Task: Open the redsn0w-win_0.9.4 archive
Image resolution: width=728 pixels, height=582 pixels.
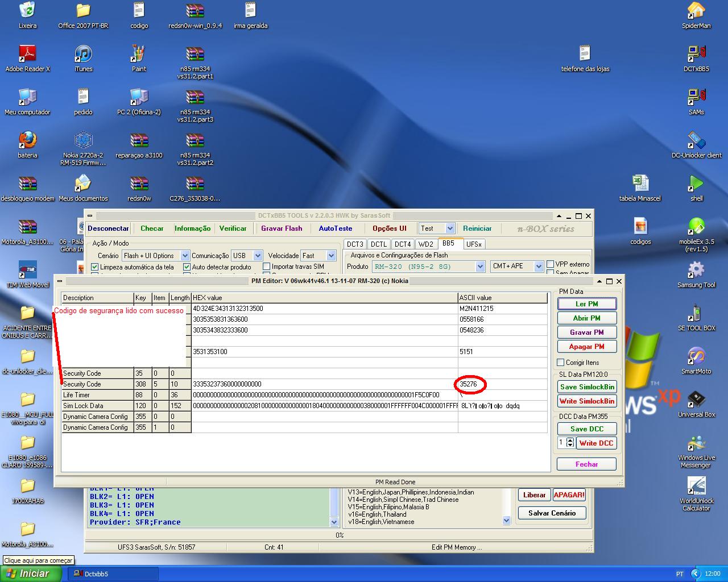Action: click(x=195, y=15)
